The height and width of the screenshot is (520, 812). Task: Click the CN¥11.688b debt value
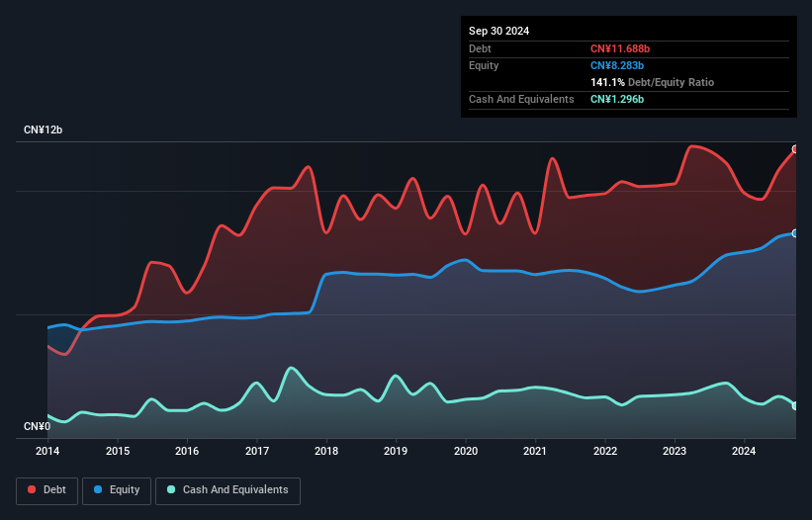point(620,48)
